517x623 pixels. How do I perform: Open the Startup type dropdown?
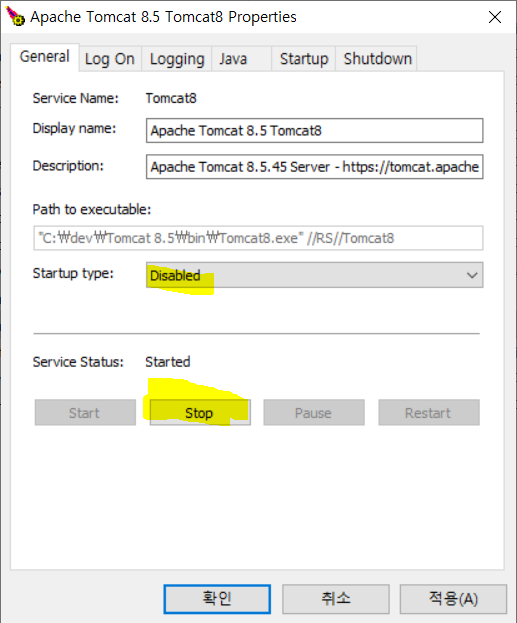click(x=314, y=275)
